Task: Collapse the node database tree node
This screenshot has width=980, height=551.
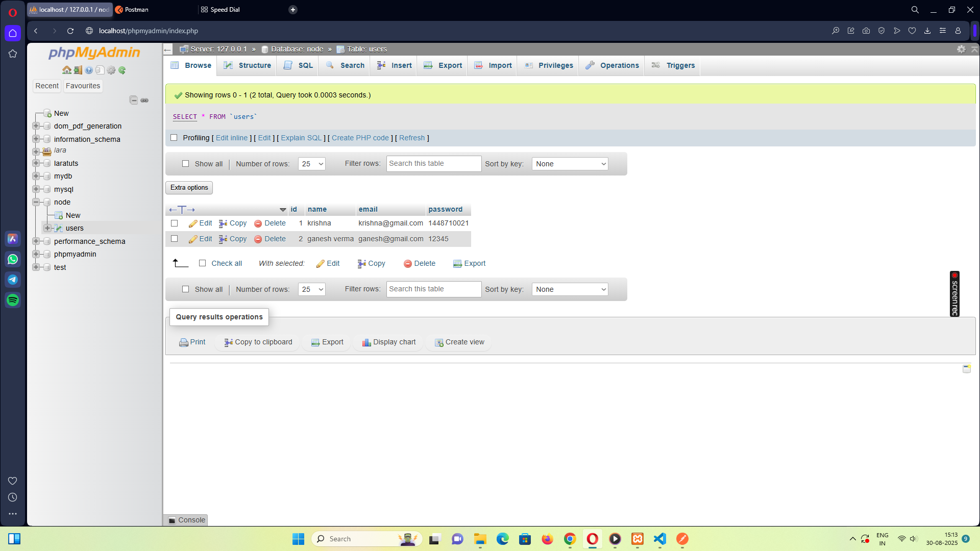Action: pyautogui.click(x=36, y=202)
